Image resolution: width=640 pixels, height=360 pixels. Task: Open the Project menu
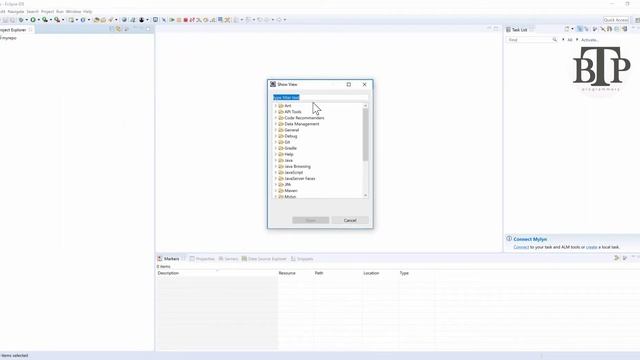(47, 12)
